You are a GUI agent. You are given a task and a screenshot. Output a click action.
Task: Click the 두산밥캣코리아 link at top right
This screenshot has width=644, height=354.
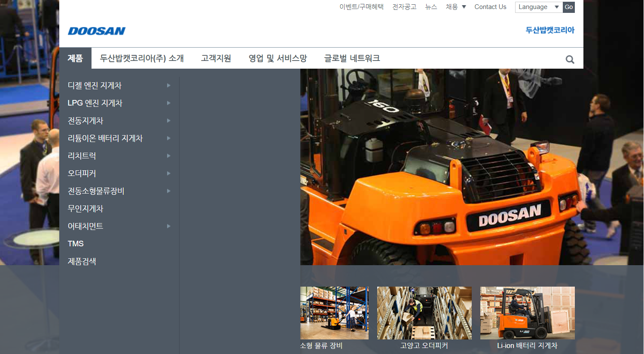pos(550,30)
